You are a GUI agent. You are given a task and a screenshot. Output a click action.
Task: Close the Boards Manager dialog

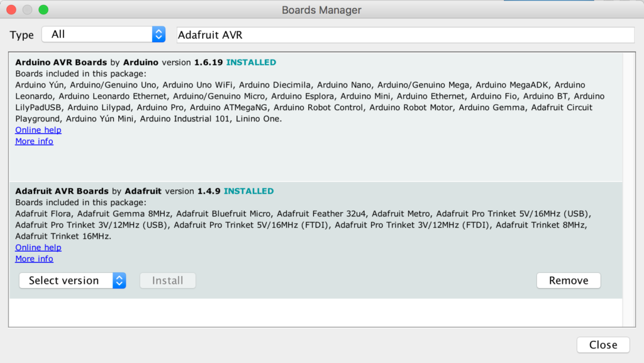(x=602, y=345)
